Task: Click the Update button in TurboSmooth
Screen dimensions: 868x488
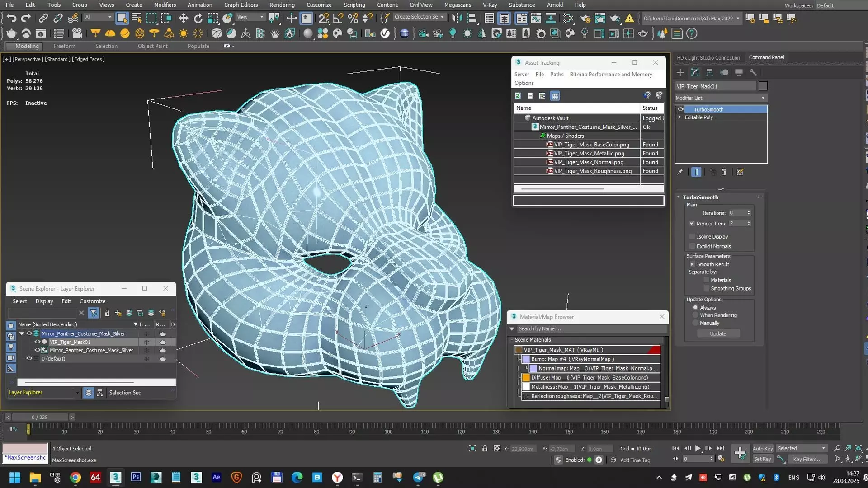Action: coord(718,333)
